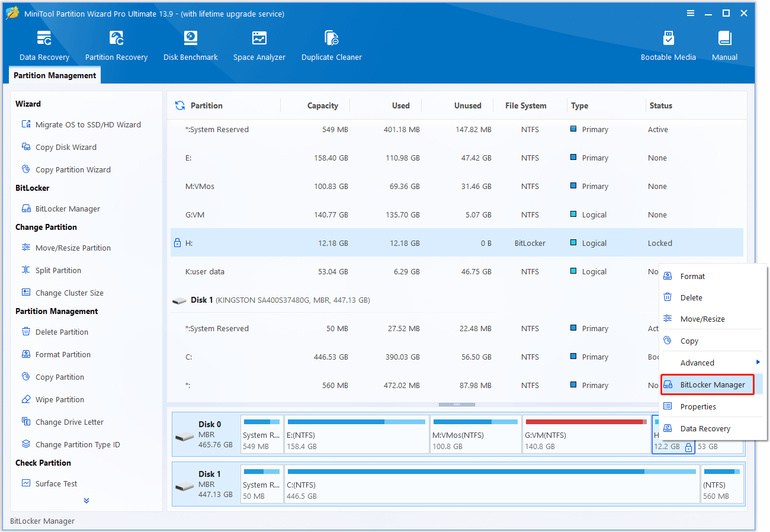This screenshot has width=770, height=532.
Task: Sort by the File System column header
Action: click(526, 105)
